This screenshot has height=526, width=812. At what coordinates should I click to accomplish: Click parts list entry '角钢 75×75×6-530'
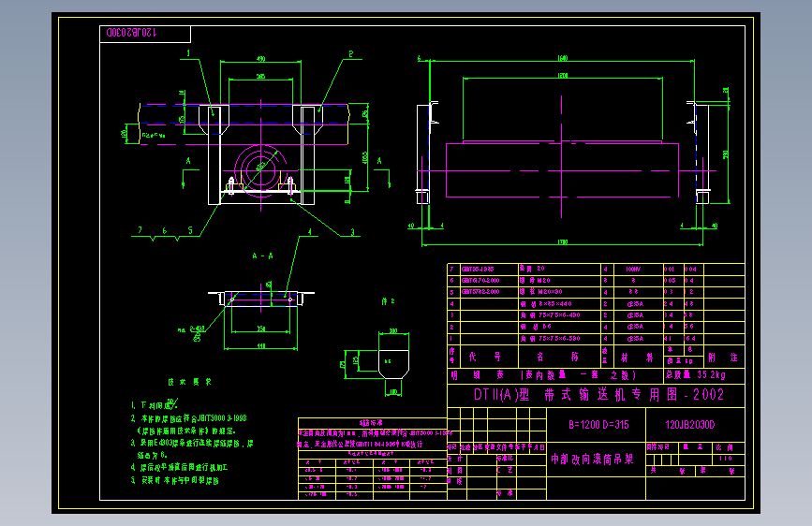(x=550, y=339)
